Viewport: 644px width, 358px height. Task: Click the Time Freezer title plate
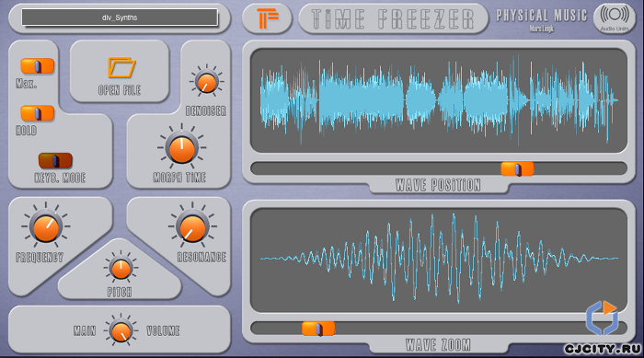(393, 19)
